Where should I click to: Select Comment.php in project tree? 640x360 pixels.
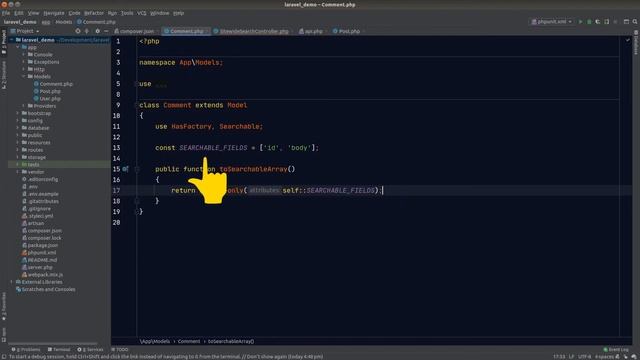[53, 84]
